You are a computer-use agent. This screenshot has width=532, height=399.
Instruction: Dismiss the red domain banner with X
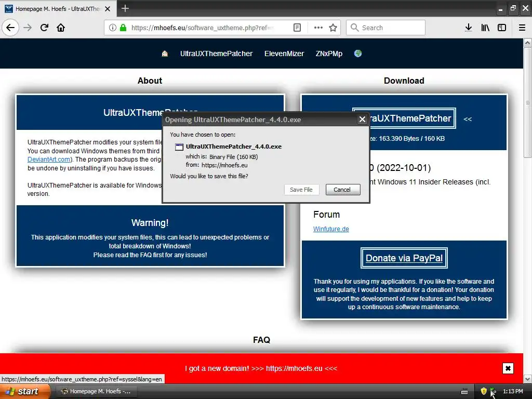tap(508, 368)
